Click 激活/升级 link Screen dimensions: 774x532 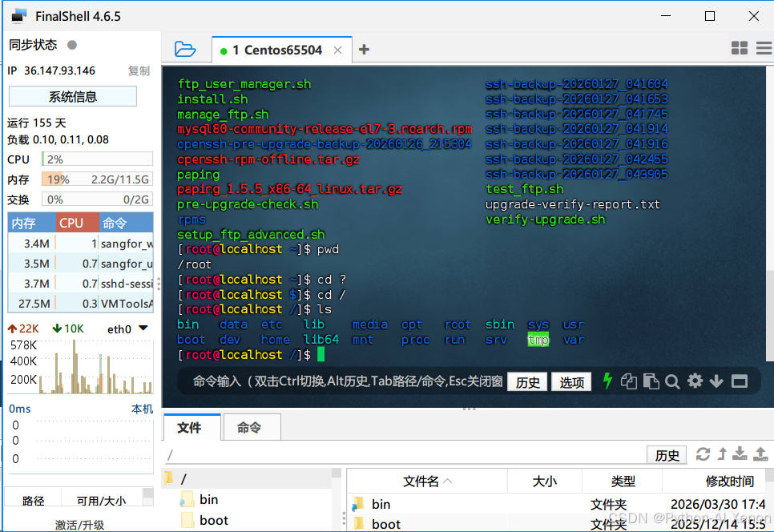point(79,525)
